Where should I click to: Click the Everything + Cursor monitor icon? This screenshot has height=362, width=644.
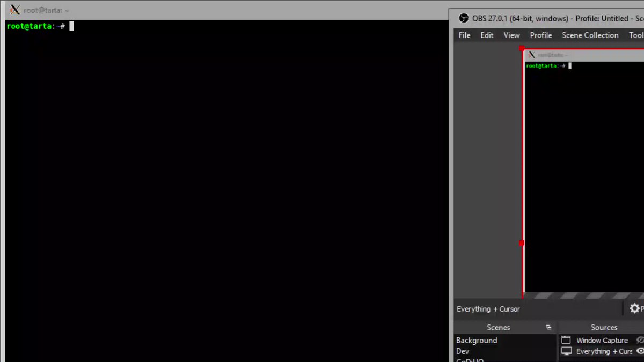[566, 351]
